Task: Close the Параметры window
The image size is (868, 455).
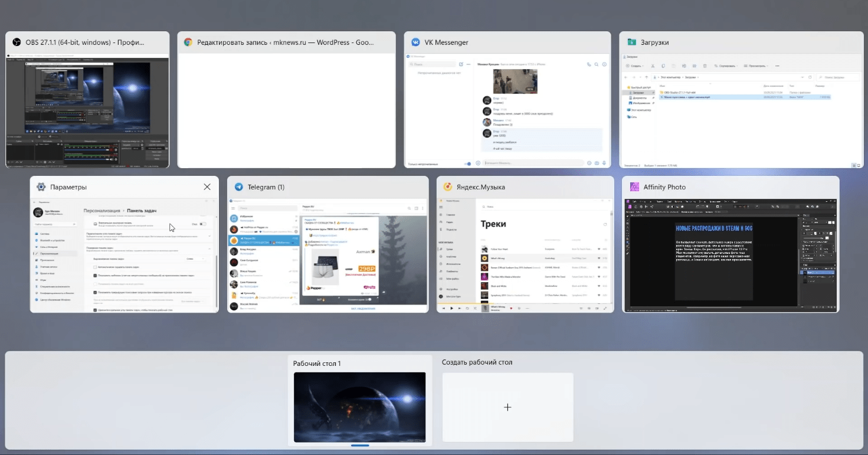Action: (207, 187)
